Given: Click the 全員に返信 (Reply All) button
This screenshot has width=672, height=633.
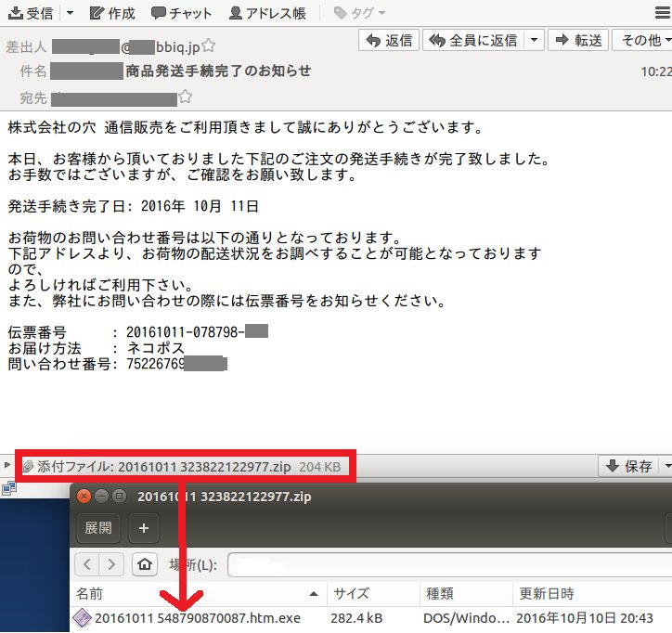Looking at the screenshot, I should coord(473,40).
